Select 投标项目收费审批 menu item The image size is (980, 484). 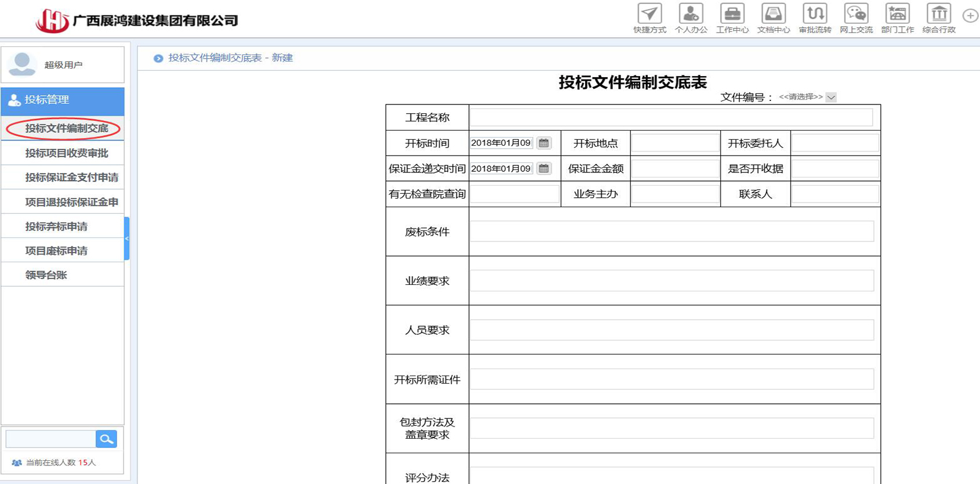coord(67,153)
